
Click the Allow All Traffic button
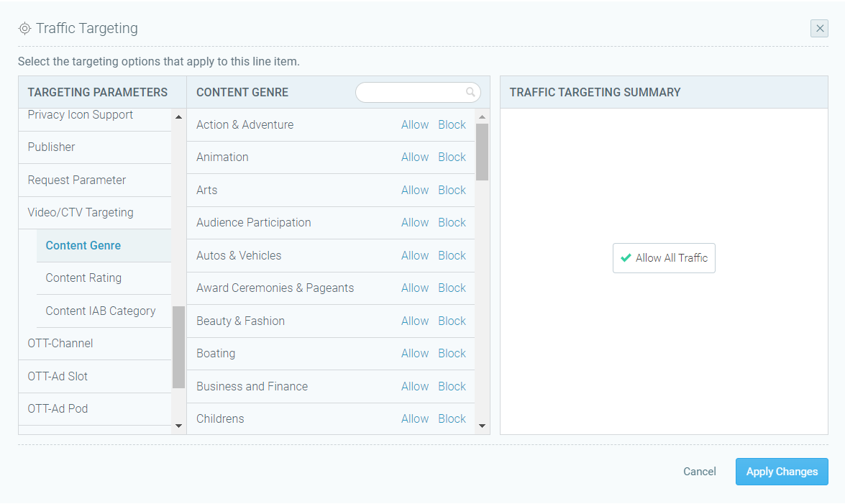point(664,258)
